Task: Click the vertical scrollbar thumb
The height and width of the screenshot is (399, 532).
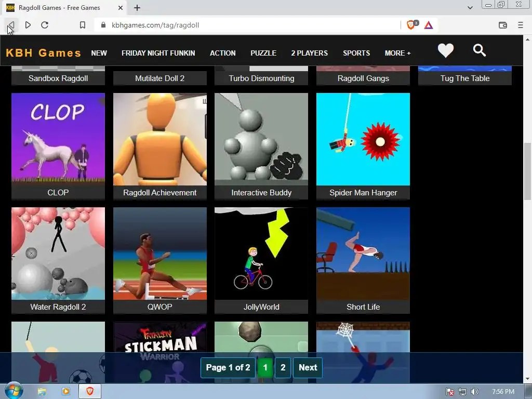Action: click(x=527, y=171)
